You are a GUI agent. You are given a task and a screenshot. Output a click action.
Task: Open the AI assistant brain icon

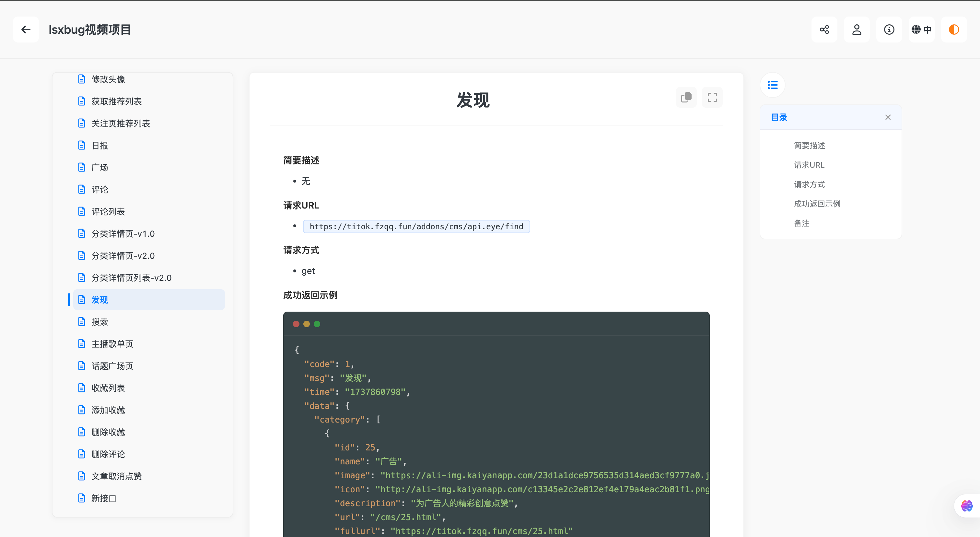tap(966, 506)
